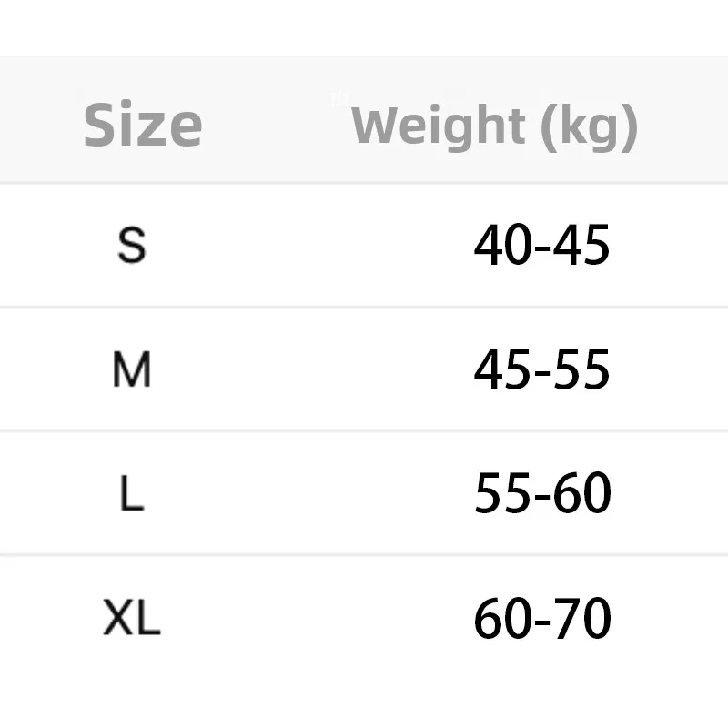Click empty space between XL and 60-70
This screenshot has height=728, width=728.
309,619
